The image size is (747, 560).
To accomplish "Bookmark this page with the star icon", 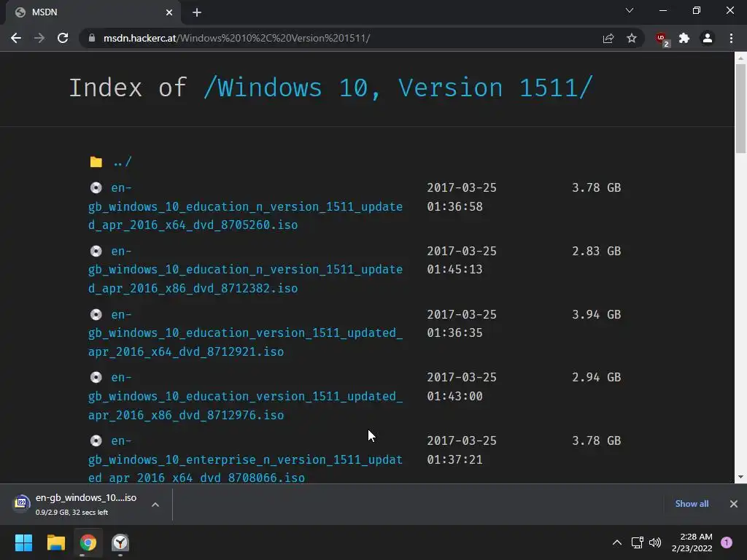I will 632,38.
